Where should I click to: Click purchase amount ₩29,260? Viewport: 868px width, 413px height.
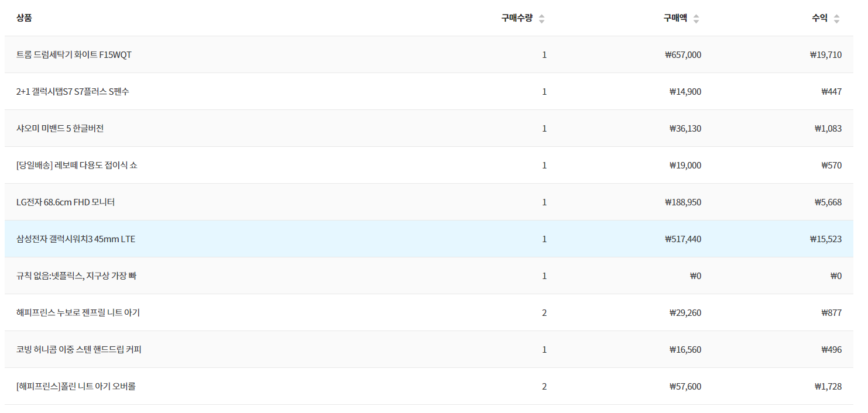685,313
